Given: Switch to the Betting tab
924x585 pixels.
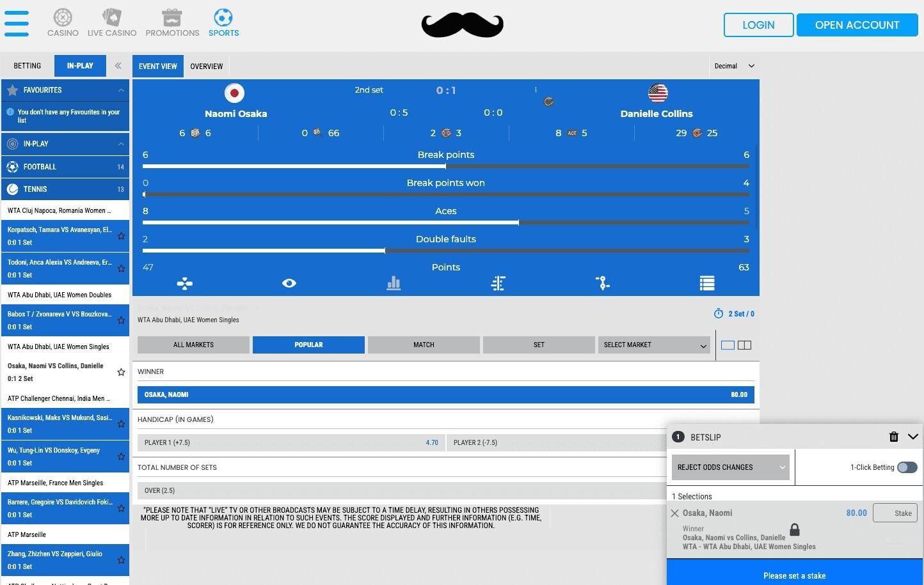Looking at the screenshot, I should tap(28, 66).
